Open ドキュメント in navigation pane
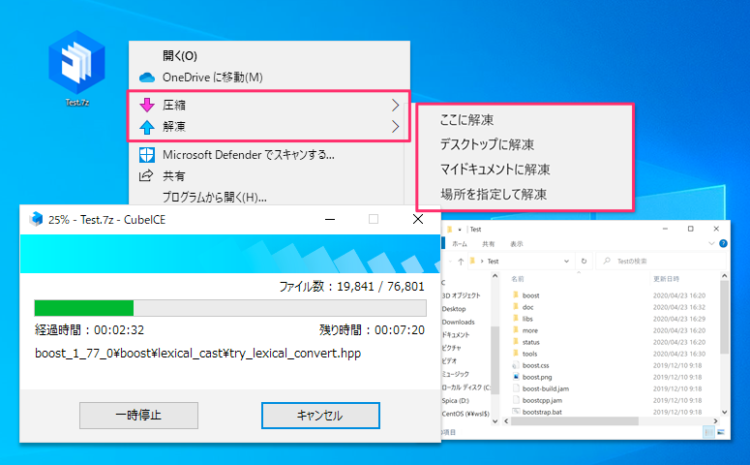 point(455,335)
